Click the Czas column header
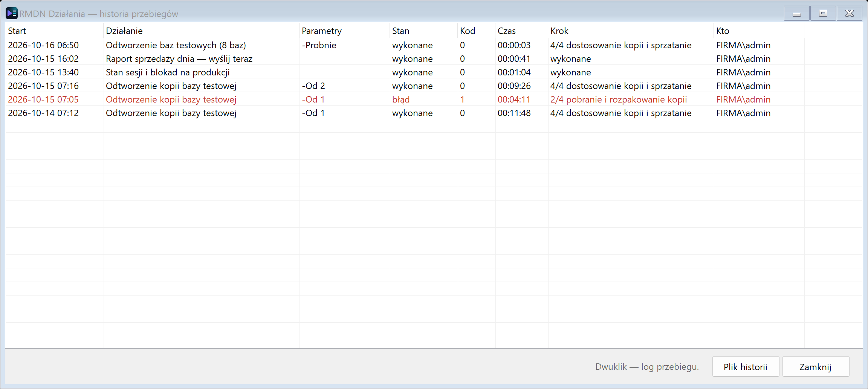The height and width of the screenshot is (389, 868). tap(521, 31)
